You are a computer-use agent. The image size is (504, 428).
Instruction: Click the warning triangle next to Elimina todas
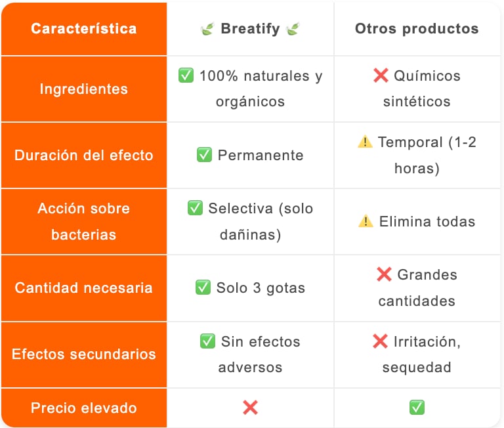[x=366, y=221]
